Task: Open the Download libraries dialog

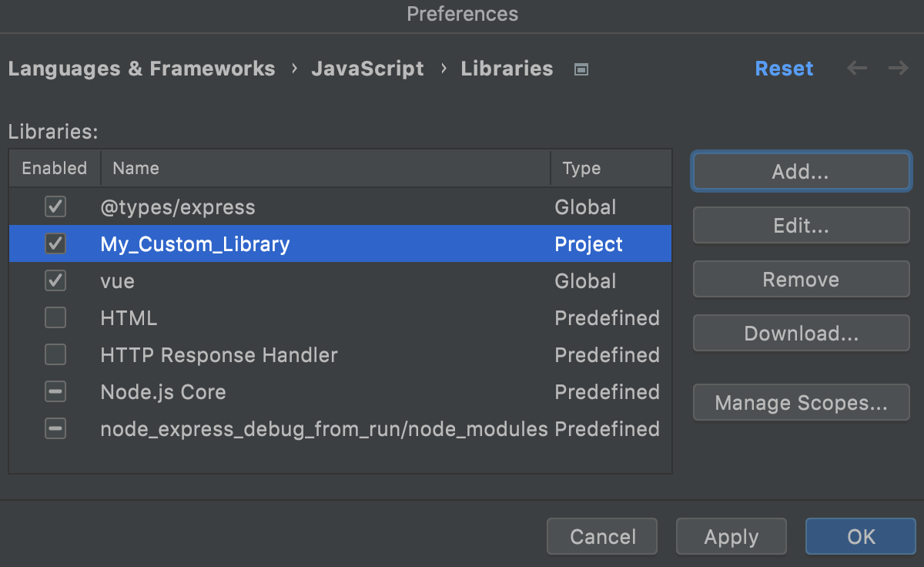Action: coord(801,333)
